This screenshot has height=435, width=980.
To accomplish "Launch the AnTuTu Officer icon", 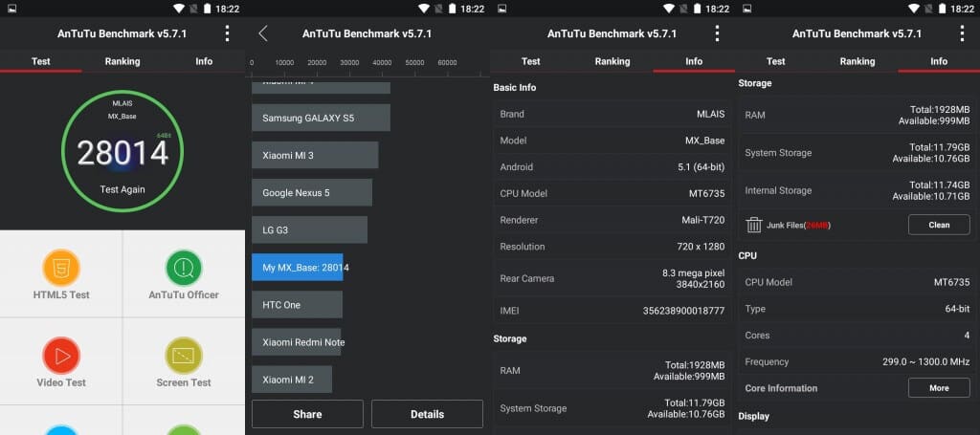I will [x=184, y=268].
